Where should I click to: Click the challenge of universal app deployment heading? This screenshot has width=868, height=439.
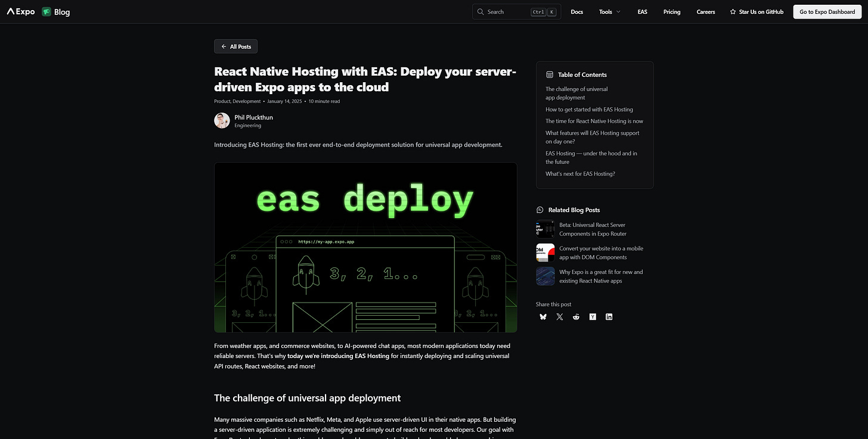pyautogui.click(x=307, y=398)
